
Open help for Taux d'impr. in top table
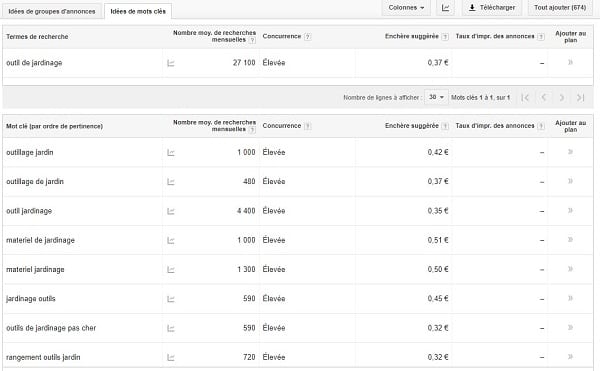point(541,37)
